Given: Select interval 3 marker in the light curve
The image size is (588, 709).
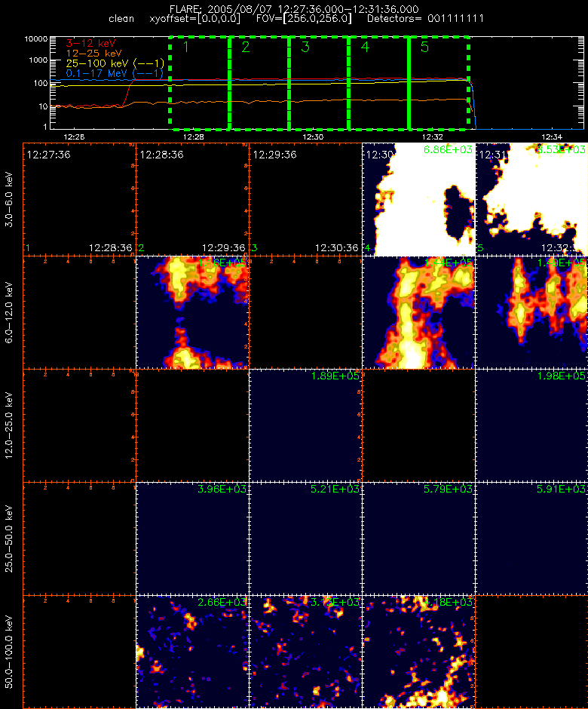Looking at the screenshot, I should pos(305,47).
